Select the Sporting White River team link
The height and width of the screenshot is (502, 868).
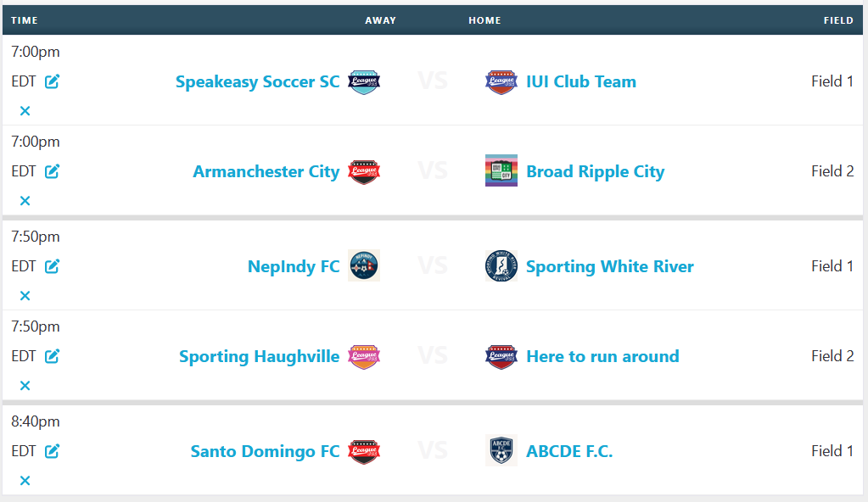click(609, 266)
